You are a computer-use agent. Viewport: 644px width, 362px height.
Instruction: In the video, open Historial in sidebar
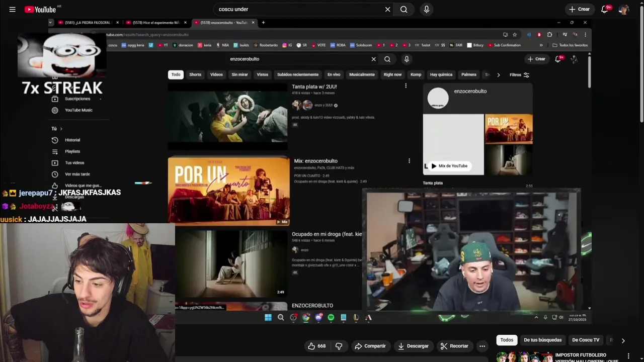(66, 140)
